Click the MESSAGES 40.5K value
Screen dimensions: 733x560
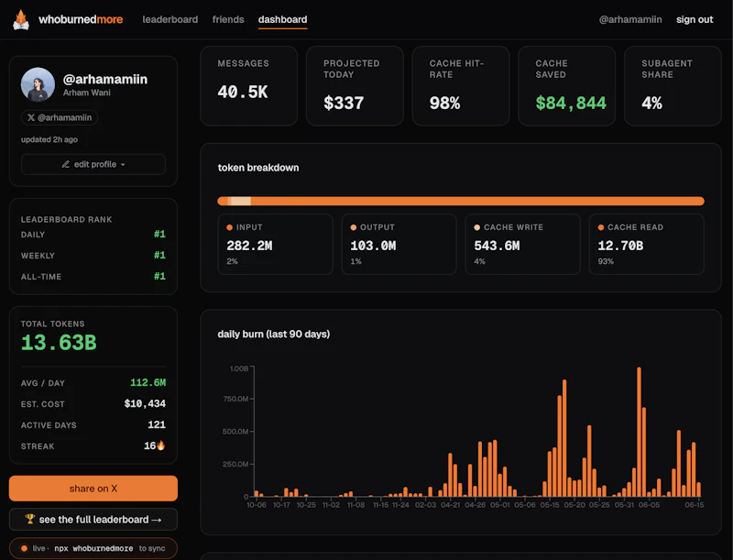[243, 92]
